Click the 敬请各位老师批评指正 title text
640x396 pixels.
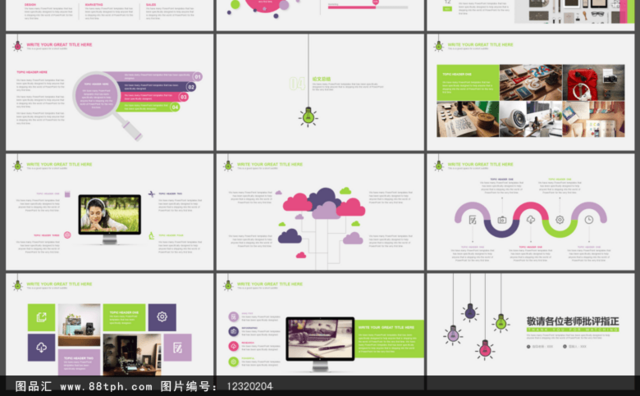click(x=573, y=321)
